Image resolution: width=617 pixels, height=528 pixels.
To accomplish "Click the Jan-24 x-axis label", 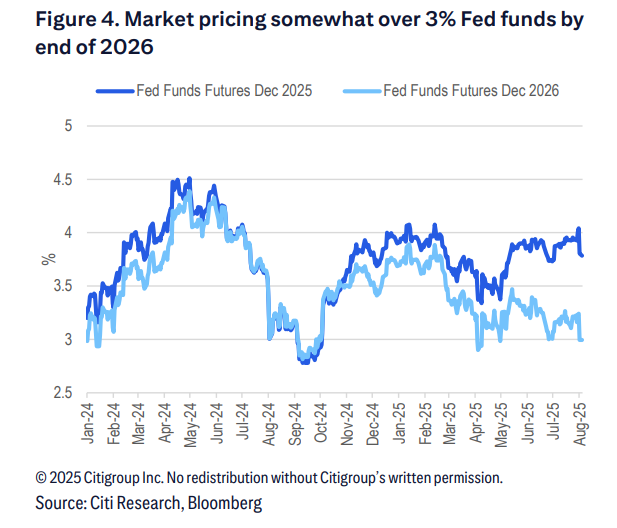I will click(87, 423).
